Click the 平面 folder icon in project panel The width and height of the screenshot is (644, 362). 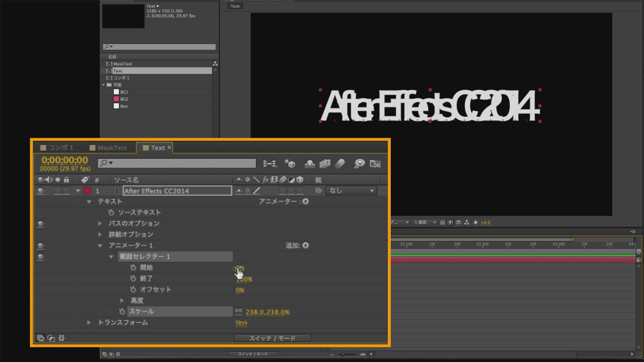click(x=109, y=85)
